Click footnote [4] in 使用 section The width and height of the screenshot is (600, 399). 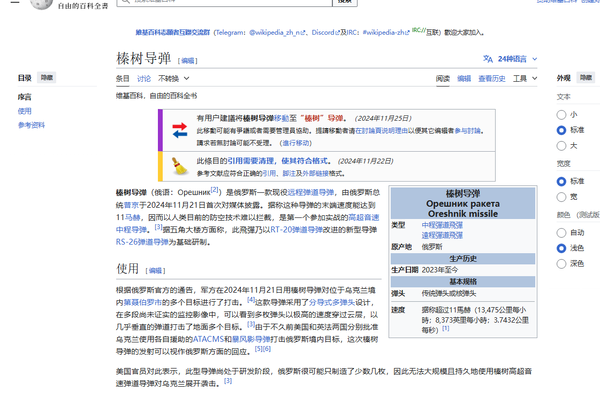pyautogui.click(x=251, y=300)
